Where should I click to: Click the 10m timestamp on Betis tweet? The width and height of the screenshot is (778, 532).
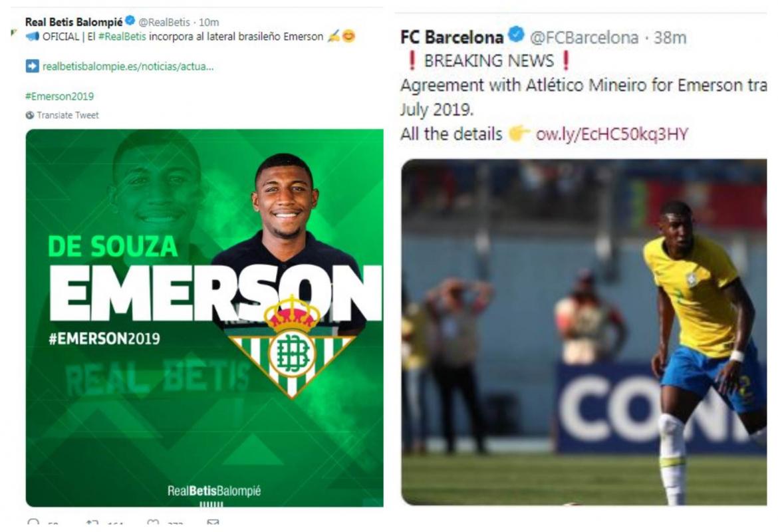[209, 23]
